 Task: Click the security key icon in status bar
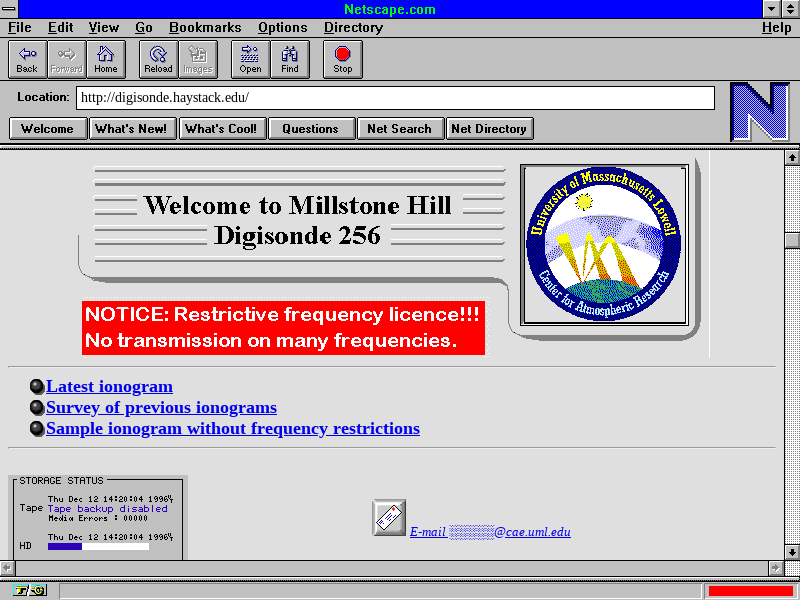click(x=30, y=590)
